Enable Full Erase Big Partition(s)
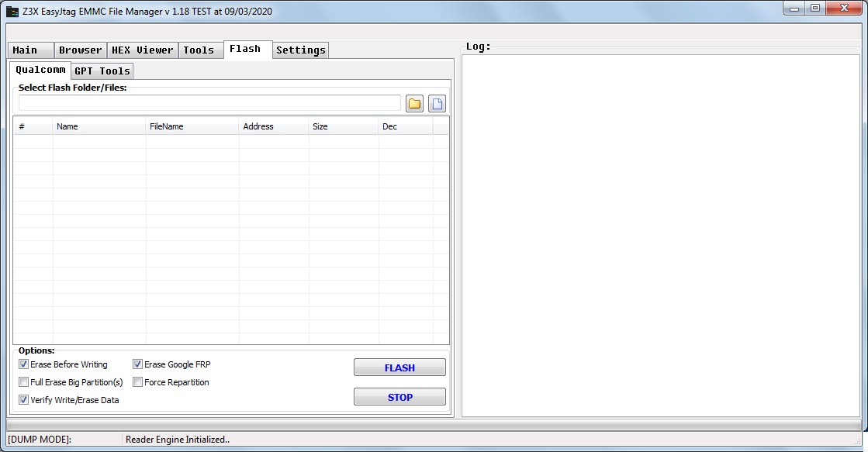Viewport: 868px width, 452px height. pyautogui.click(x=24, y=382)
